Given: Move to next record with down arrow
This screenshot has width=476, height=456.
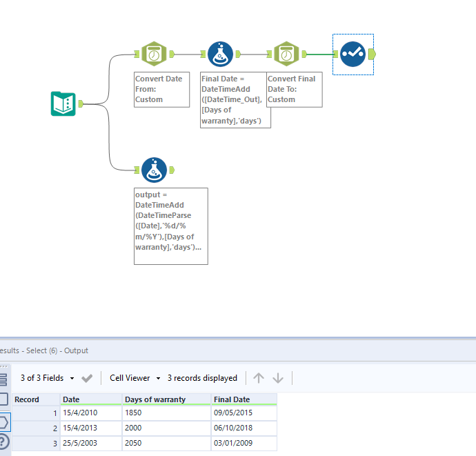Looking at the screenshot, I should (278, 378).
